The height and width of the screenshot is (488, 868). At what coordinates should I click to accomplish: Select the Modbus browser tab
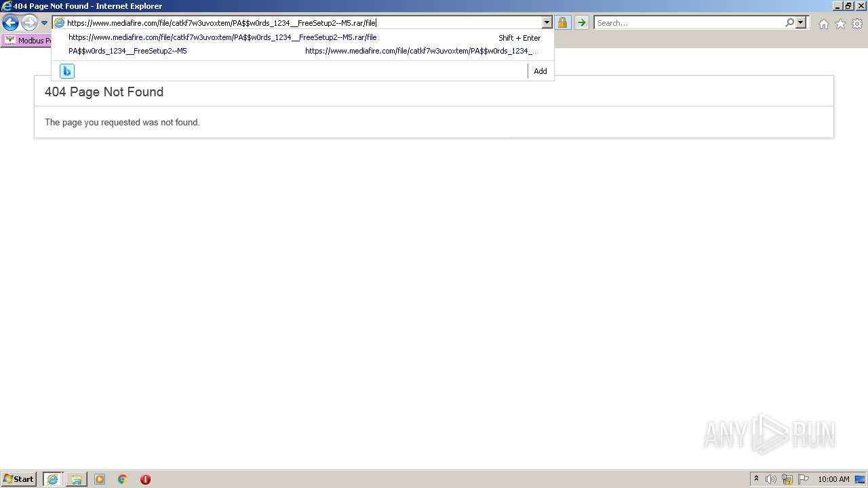[27, 41]
